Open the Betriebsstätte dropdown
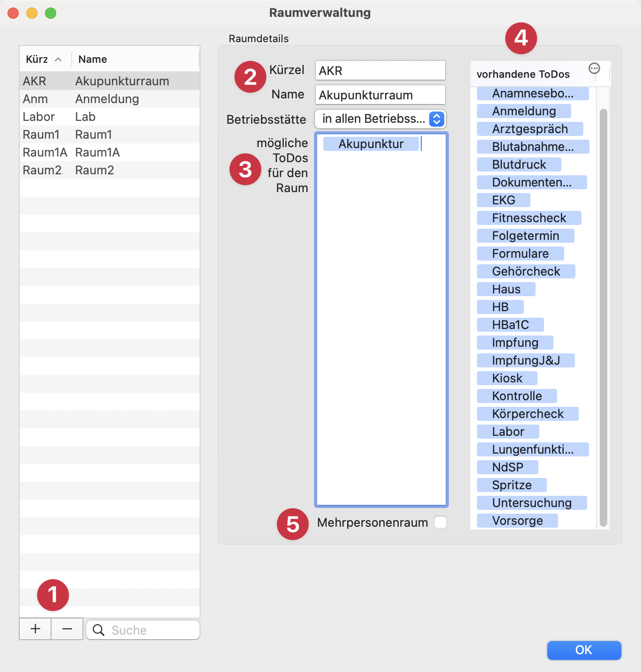Image resolution: width=641 pixels, height=672 pixels. [x=380, y=119]
